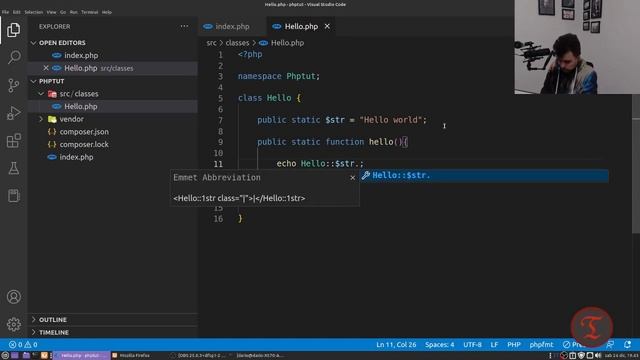640x360 pixels.
Task: Open the Source Control view
Action: [13, 85]
